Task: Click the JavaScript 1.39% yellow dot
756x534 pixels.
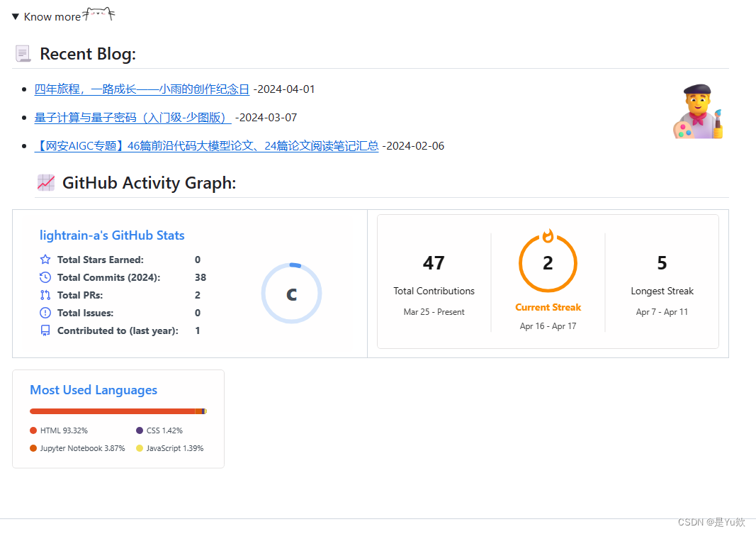Action: pyautogui.click(x=140, y=448)
